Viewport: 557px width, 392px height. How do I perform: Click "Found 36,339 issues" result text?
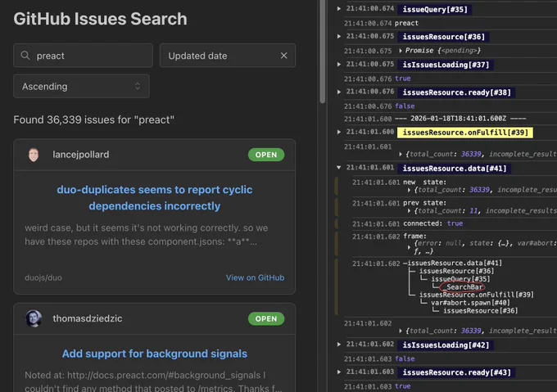[93, 119]
